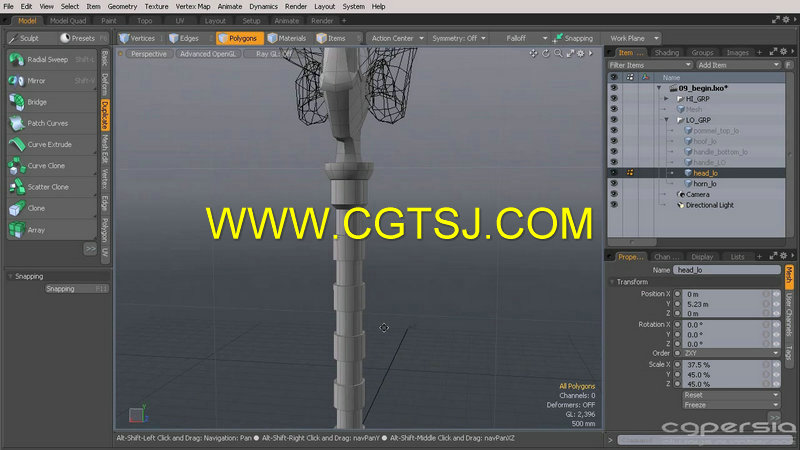This screenshot has width=800, height=450.
Task: Toggle visibility of horn_lo
Action: [x=614, y=183]
